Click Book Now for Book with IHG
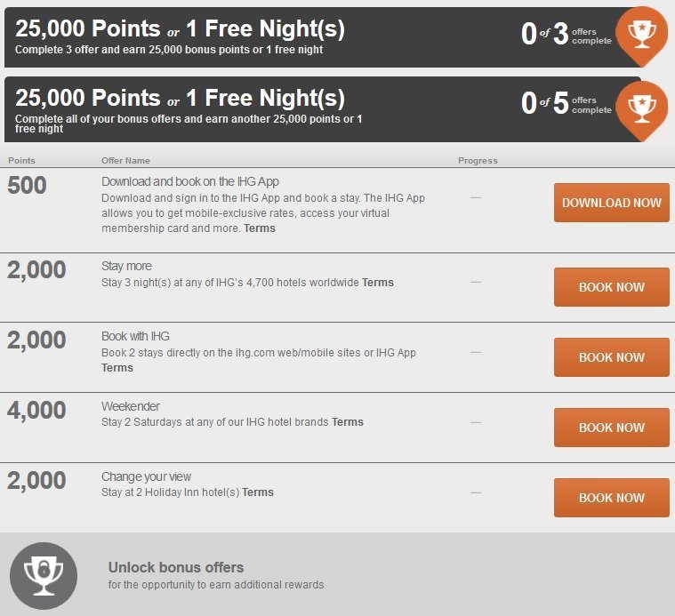 click(611, 357)
